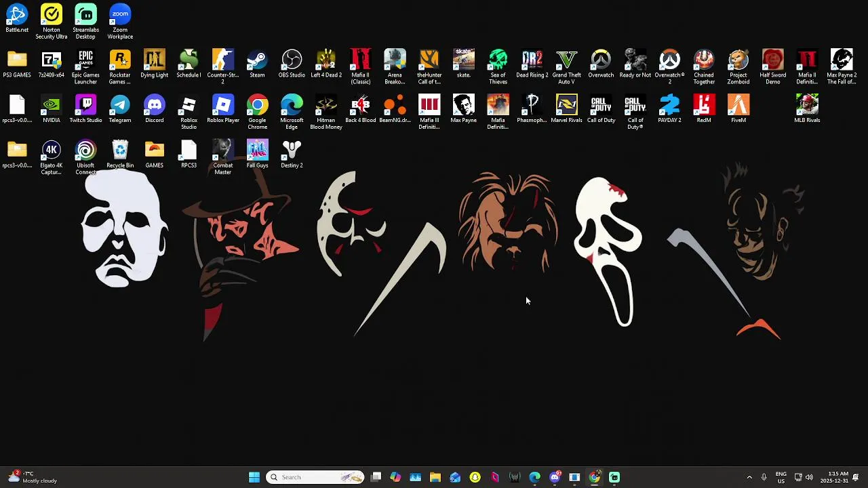This screenshot has height=488, width=868.
Task: Select the OBS Studio icon
Action: pos(292,64)
